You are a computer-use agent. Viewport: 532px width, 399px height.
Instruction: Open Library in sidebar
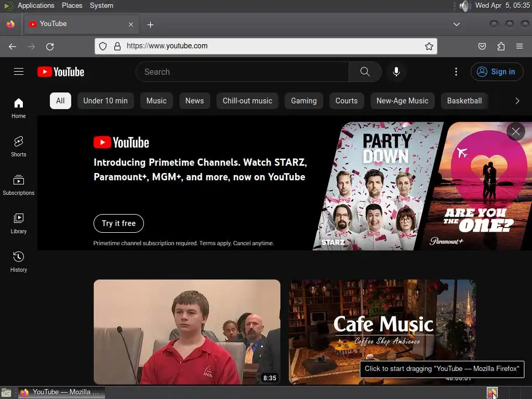point(19,223)
